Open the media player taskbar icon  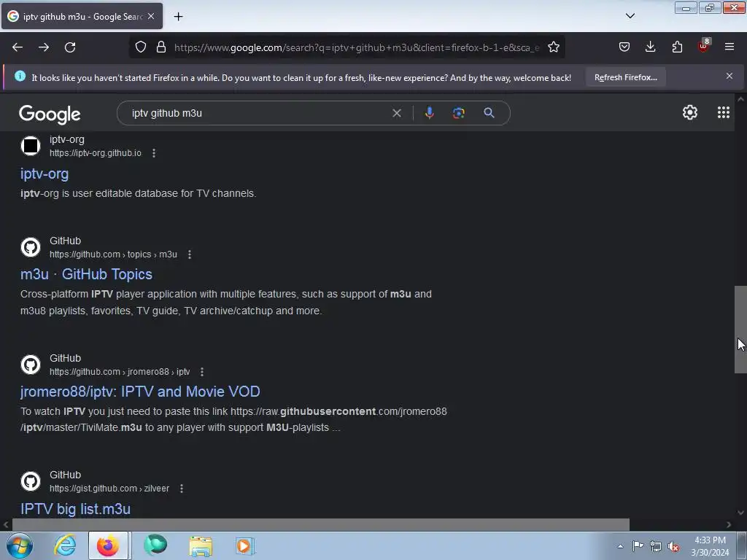tap(245, 545)
